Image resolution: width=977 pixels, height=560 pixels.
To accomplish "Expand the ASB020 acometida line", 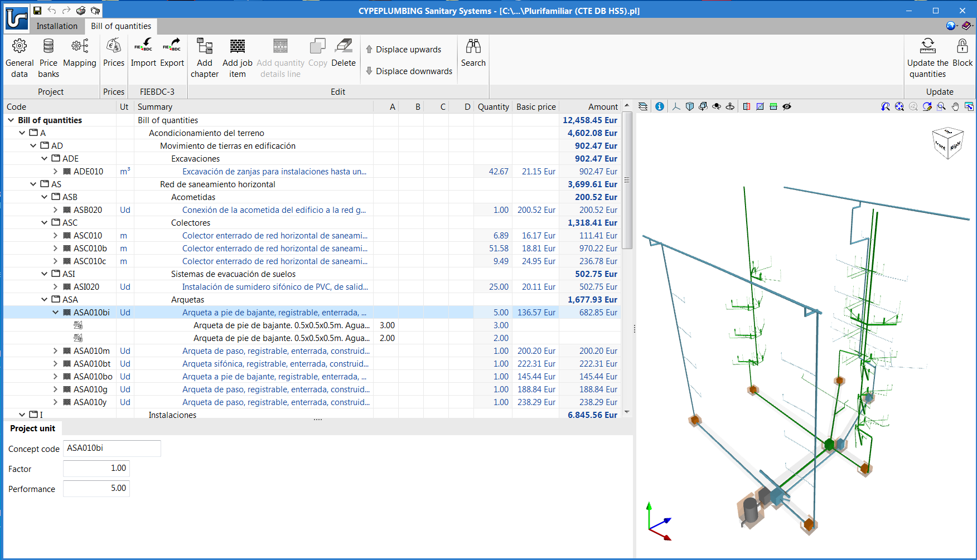I will click(56, 210).
